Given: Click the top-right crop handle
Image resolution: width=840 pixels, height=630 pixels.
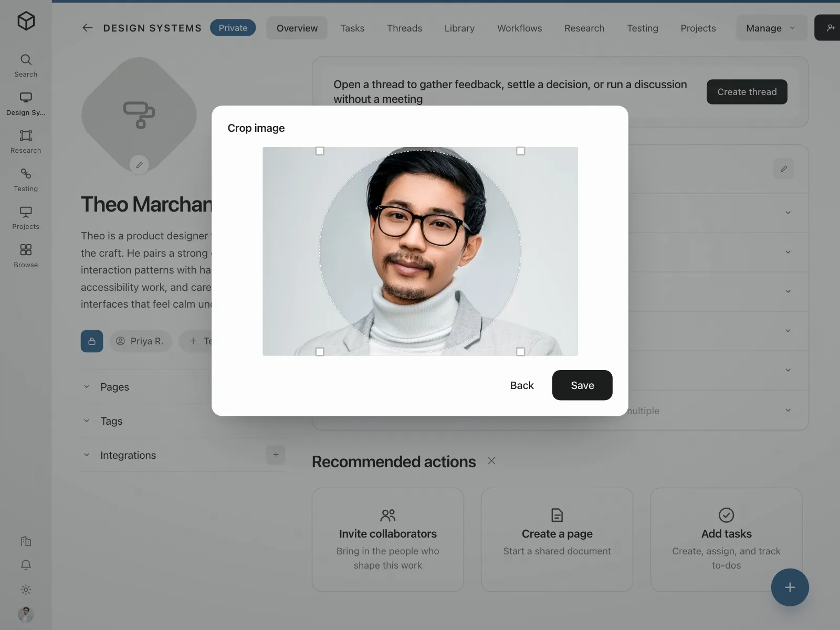Looking at the screenshot, I should [x=520, y=151].
